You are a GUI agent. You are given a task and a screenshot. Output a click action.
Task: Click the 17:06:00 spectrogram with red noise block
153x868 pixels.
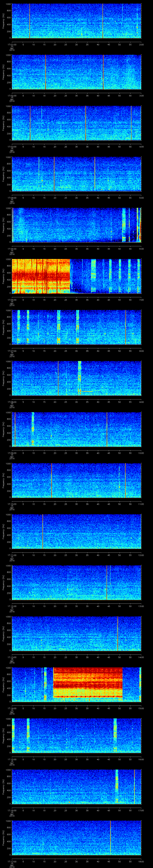[77, 276]
